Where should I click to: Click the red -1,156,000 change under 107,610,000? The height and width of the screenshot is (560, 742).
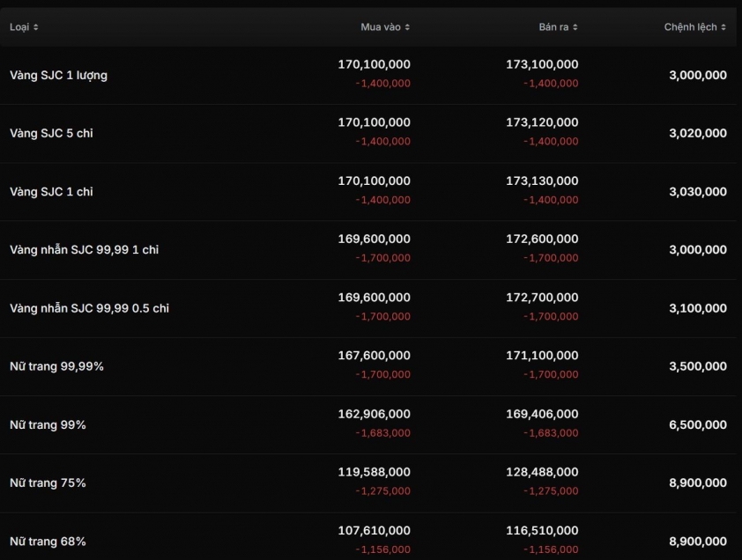coord(382,549)
